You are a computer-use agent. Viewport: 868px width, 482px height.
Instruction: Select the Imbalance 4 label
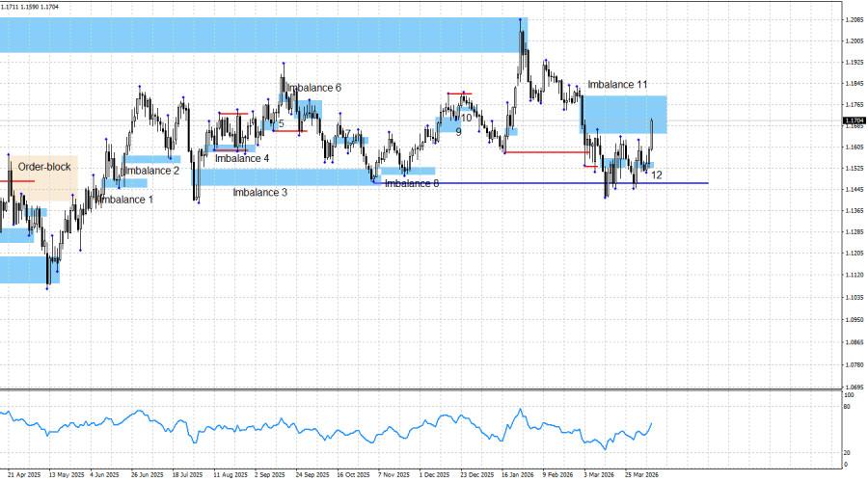point(242,158)
